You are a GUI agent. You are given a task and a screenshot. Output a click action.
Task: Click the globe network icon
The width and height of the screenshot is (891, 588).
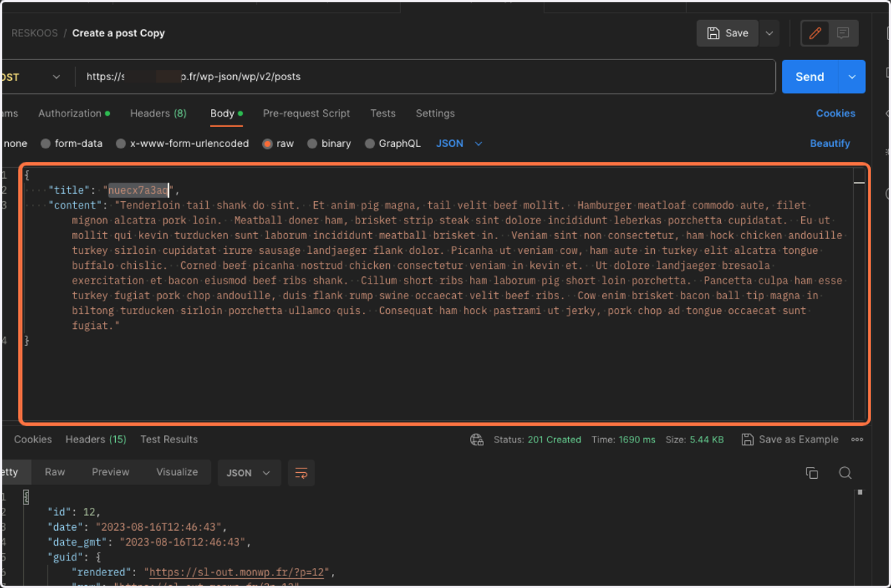[477, 440]
